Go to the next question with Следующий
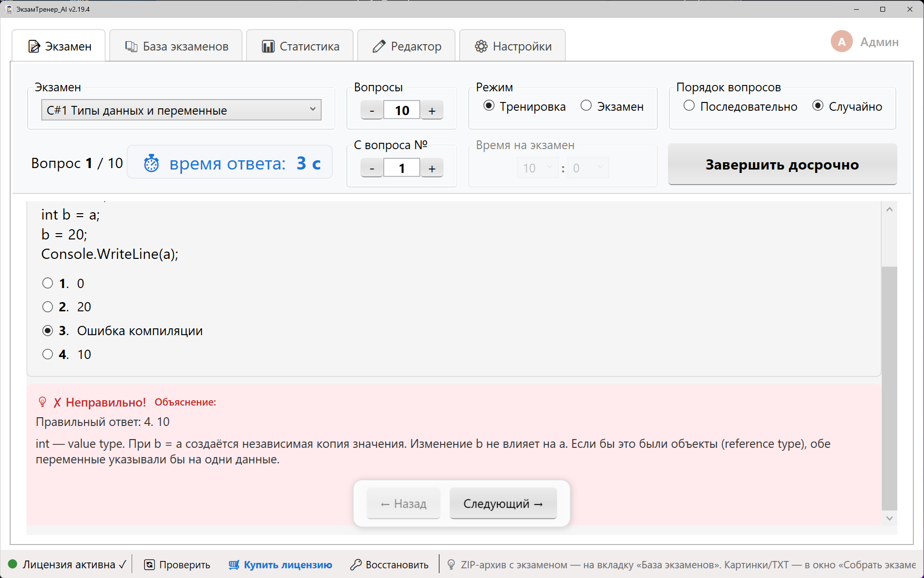Viewport: 924px width, 578px height. [x=503, y=504]
